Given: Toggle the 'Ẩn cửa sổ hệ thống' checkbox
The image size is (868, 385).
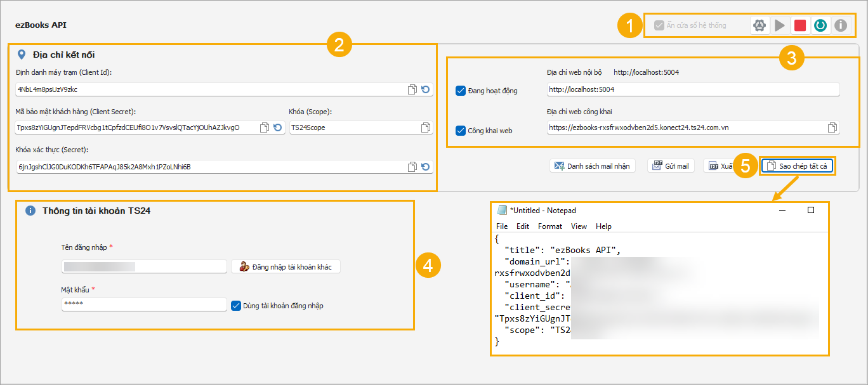Looking at the screenshot, I should [659, 25].
